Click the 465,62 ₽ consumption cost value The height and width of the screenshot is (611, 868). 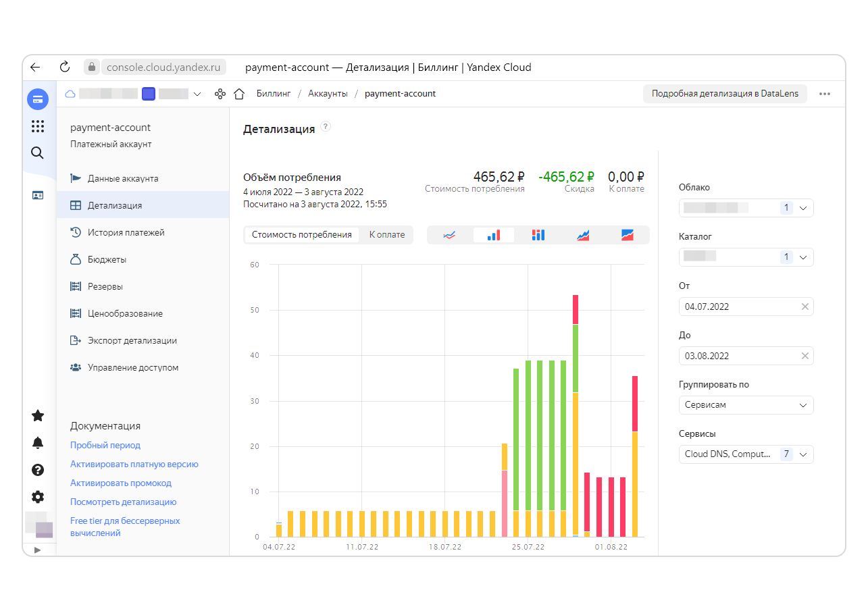coord(499,177)
